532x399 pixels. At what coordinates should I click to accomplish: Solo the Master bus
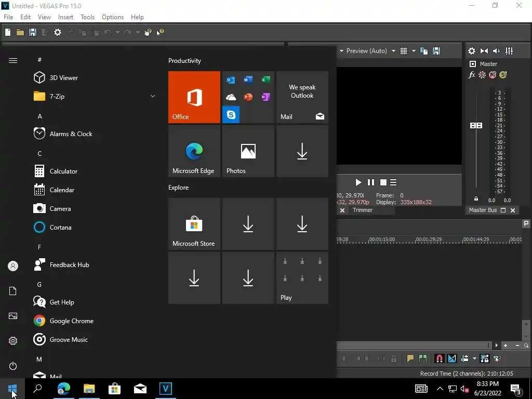[503, 75]
